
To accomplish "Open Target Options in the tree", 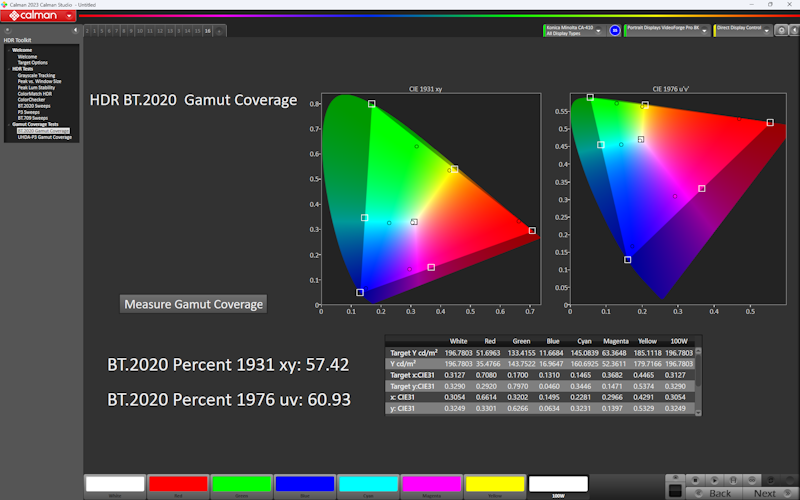I will point(33,63).
